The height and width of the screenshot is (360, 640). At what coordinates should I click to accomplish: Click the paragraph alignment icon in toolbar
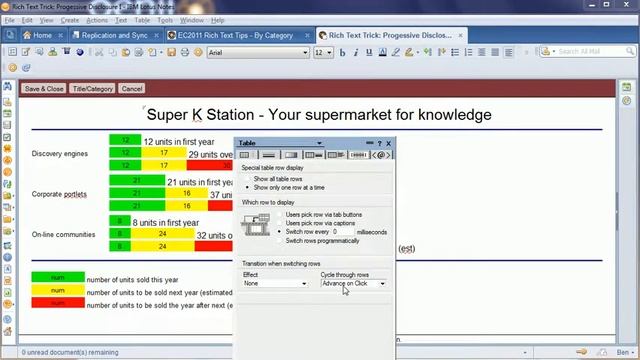tap(509, 53)
